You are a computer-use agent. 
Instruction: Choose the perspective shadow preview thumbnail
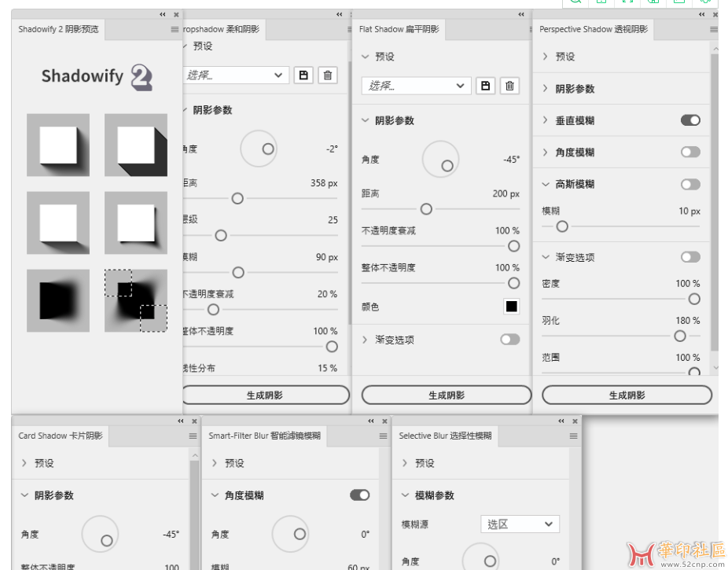coord(58,222)
